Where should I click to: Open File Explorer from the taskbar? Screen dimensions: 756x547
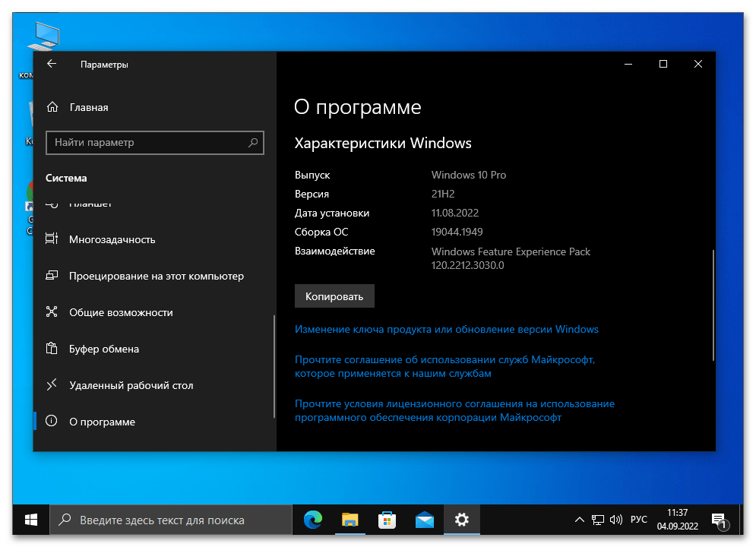[350, 520]
